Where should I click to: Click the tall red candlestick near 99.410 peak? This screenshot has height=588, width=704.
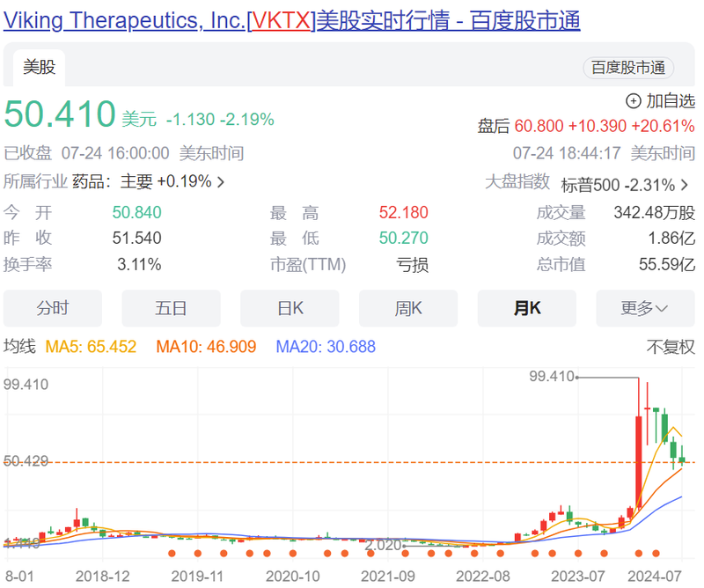coord(638,462)
